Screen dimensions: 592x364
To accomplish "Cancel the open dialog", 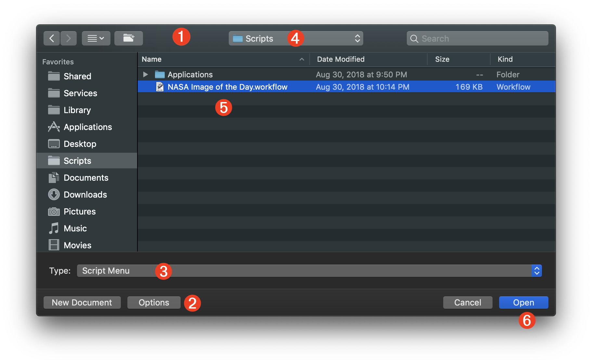I will 468,303.
